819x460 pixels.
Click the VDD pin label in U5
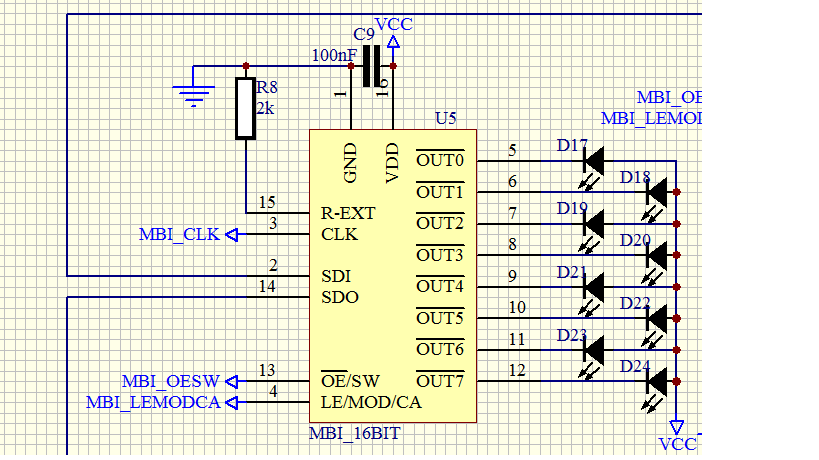tap(392, 163)
